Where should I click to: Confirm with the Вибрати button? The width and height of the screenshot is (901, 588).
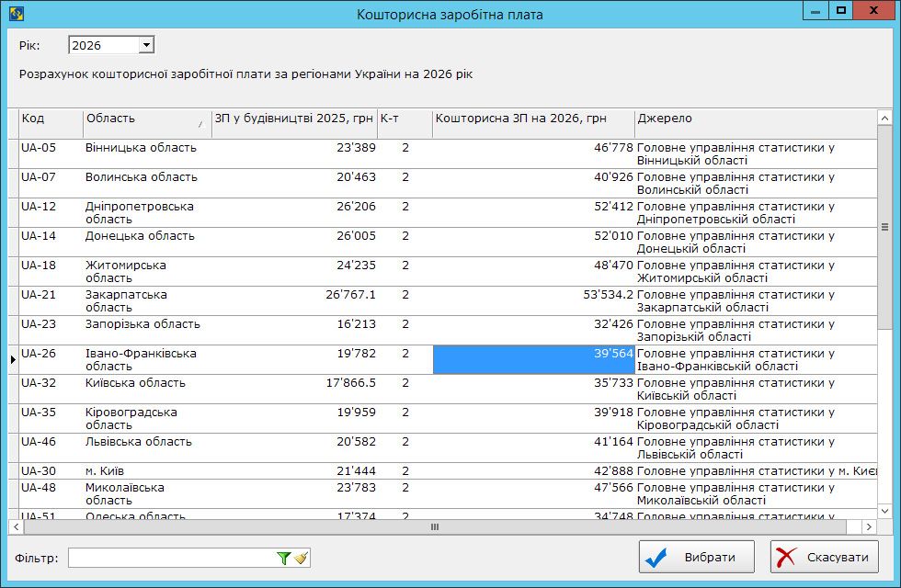[x=697, y=557]
